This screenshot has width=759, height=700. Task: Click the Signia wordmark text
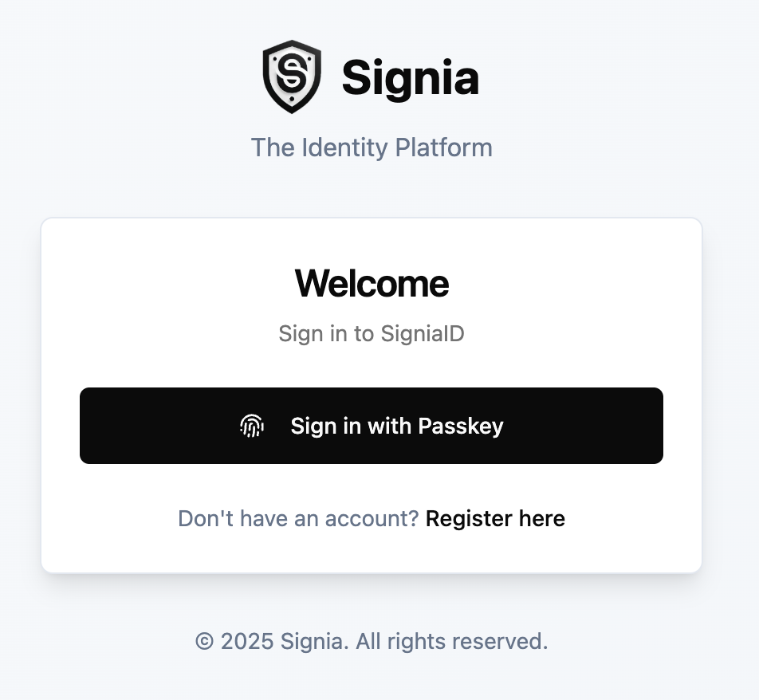(411, 77)
